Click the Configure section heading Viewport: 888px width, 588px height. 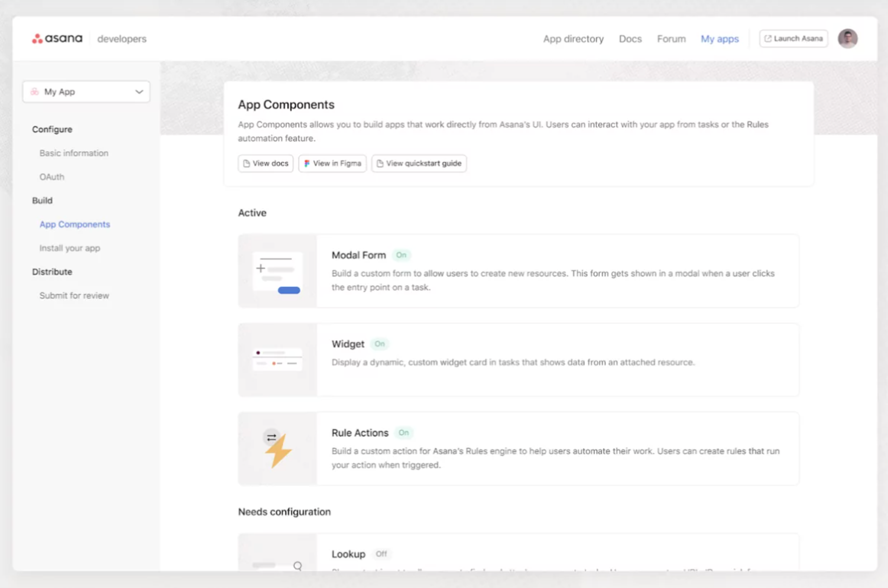click(52, 129)
